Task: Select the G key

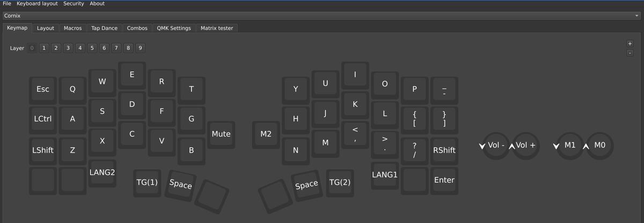Action: pos(192,119)
